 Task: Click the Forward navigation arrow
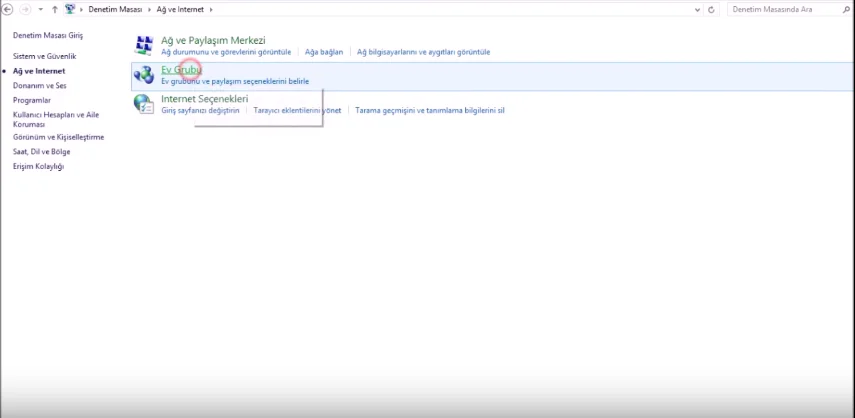25,9
